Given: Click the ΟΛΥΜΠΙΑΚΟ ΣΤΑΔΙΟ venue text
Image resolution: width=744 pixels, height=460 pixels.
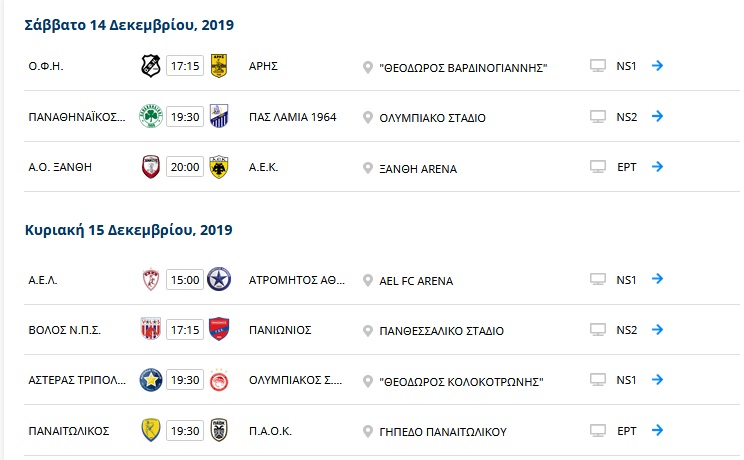Looking at the screenshot, I should (432, 118).
